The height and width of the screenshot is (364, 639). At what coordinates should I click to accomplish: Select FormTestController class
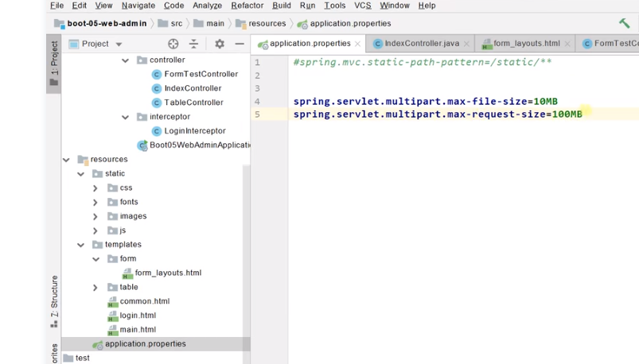[x=195, y=74]
